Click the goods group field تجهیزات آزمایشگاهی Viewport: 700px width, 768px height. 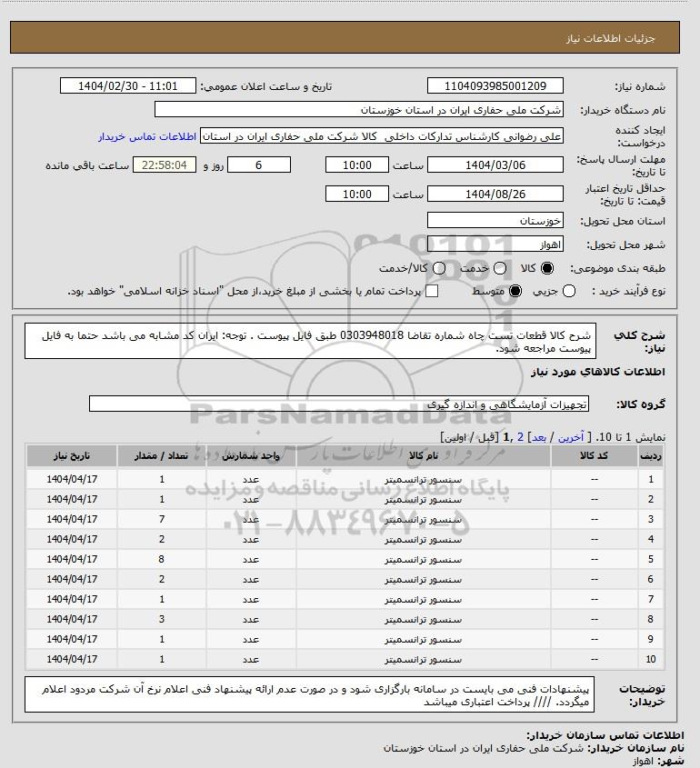pos(339,404)
